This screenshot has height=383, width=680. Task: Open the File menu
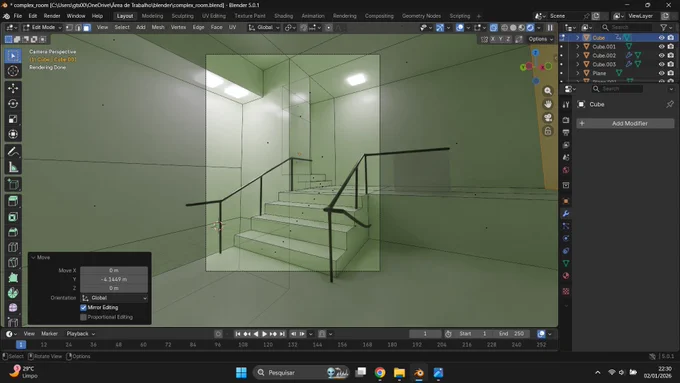click(x=18, y=16)
